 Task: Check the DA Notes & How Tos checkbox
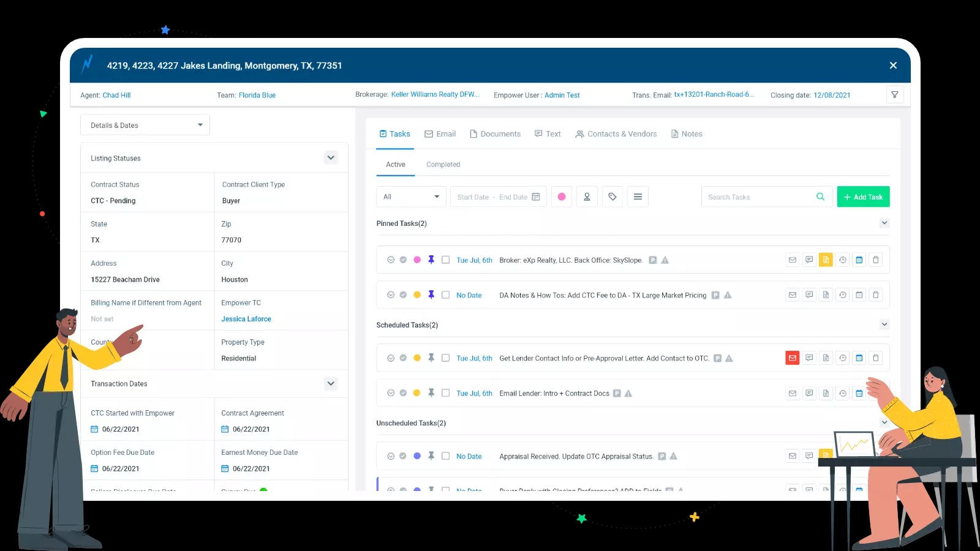pos(445,294)
